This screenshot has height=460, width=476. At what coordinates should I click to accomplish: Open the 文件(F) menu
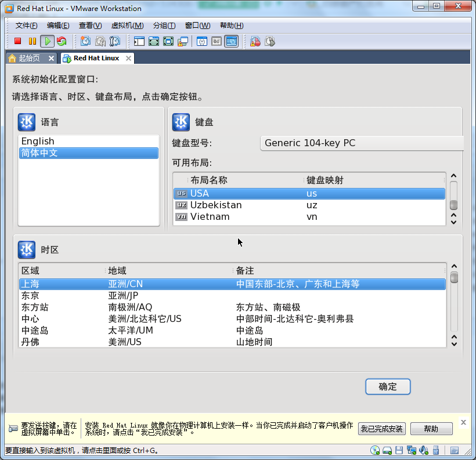click(x=26, y=26)
